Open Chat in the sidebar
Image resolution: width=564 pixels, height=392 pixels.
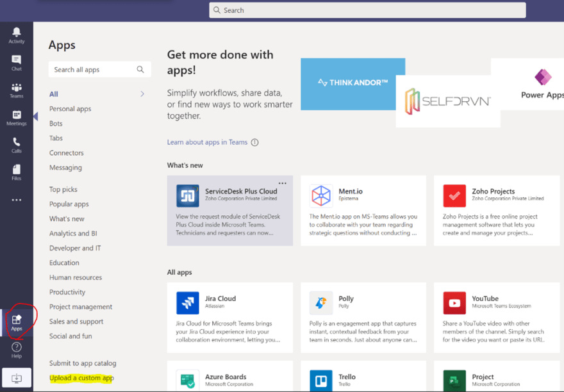[17, 63]
